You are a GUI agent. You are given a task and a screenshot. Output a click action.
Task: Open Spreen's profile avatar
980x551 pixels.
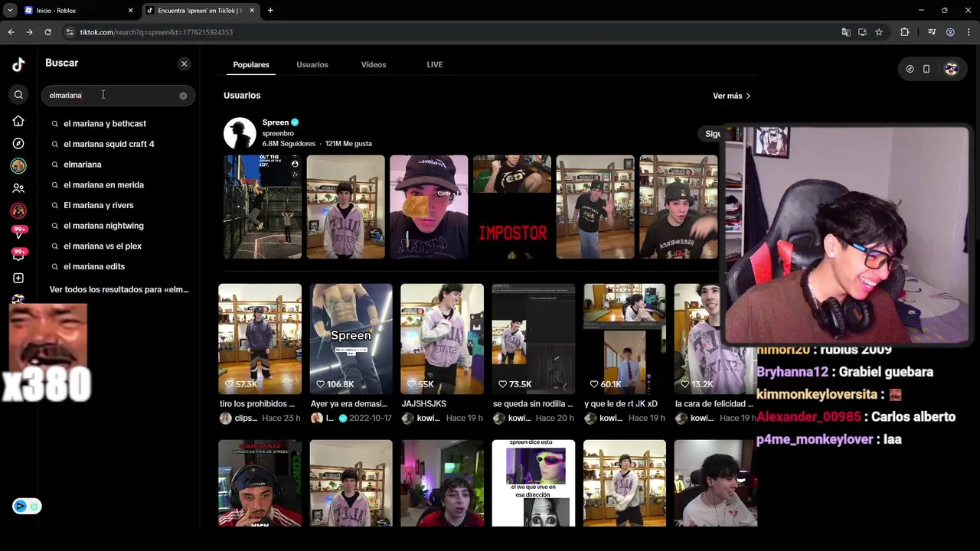[240, 133]
